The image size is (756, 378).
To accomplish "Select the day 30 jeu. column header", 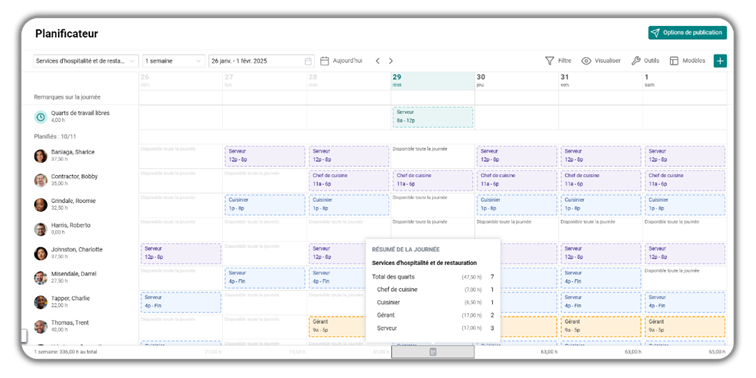I will coord(516,81).
